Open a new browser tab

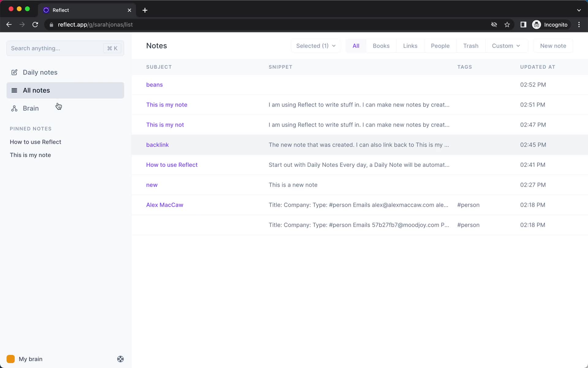(x=145, y=10)
